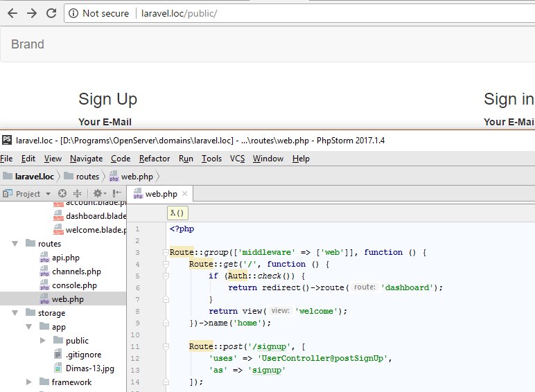Collapse the app folder under storage
535x392 pixels.
(29, 327)
